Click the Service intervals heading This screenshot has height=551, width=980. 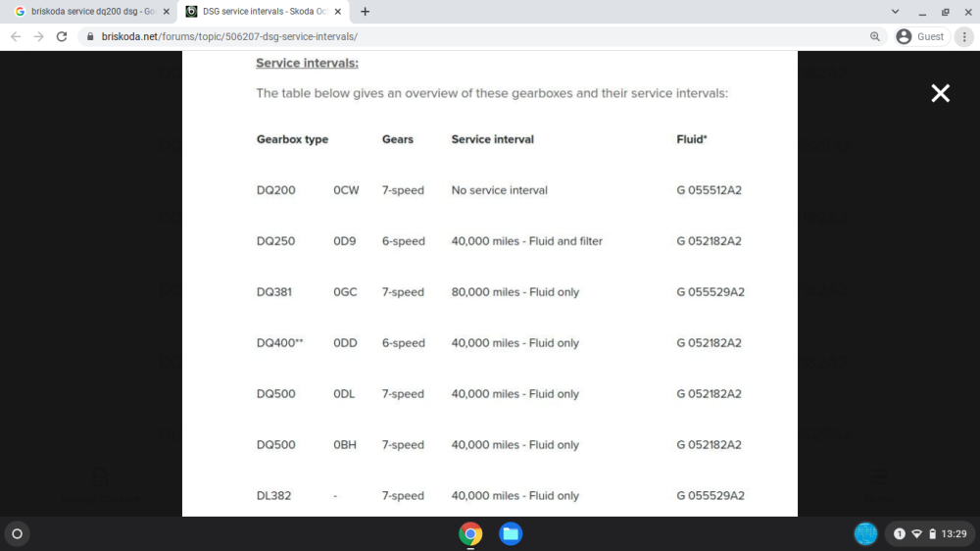click(307, 63)
